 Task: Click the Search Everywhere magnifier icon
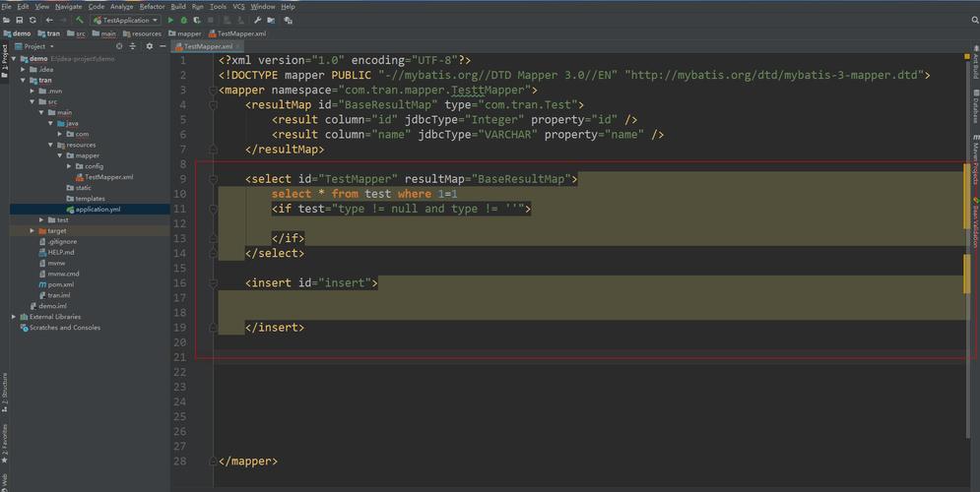point(974,20)
